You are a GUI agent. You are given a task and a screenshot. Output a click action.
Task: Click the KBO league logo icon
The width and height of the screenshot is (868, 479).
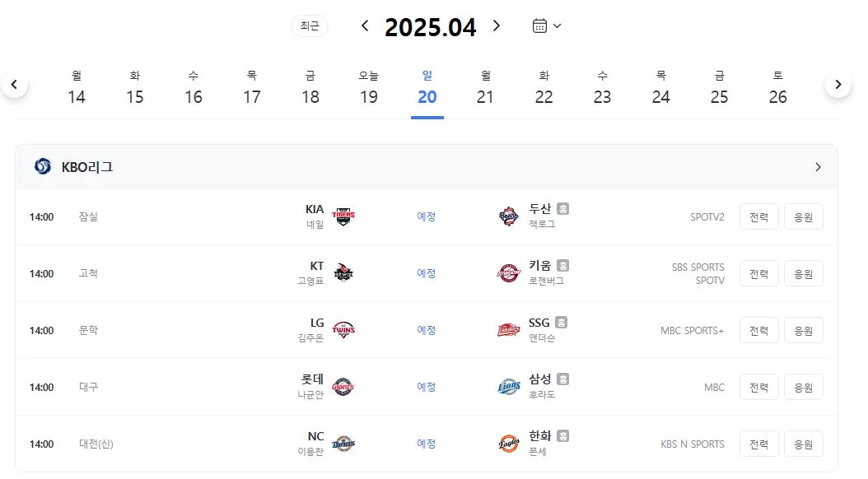pyautogui.click(x=43, y=166)
